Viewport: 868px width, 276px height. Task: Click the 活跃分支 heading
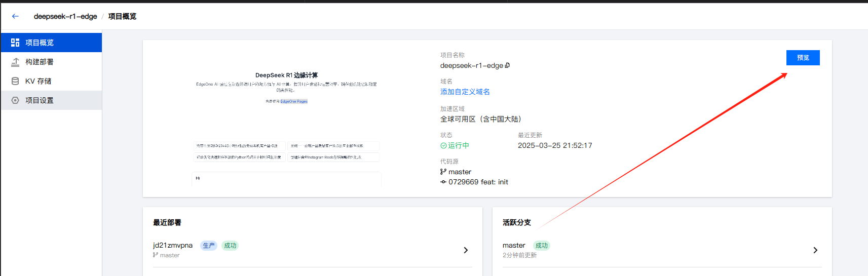(x=517, y=222)
